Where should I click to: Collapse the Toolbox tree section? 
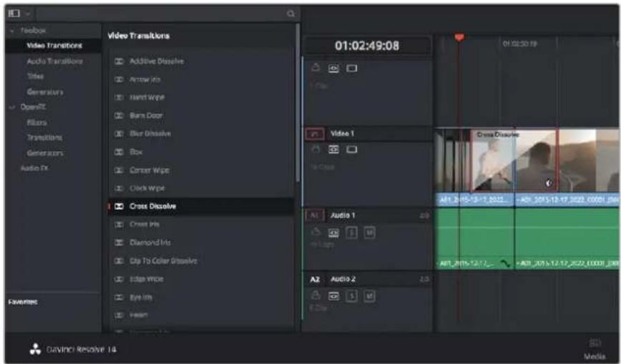[x=12, y=31]
